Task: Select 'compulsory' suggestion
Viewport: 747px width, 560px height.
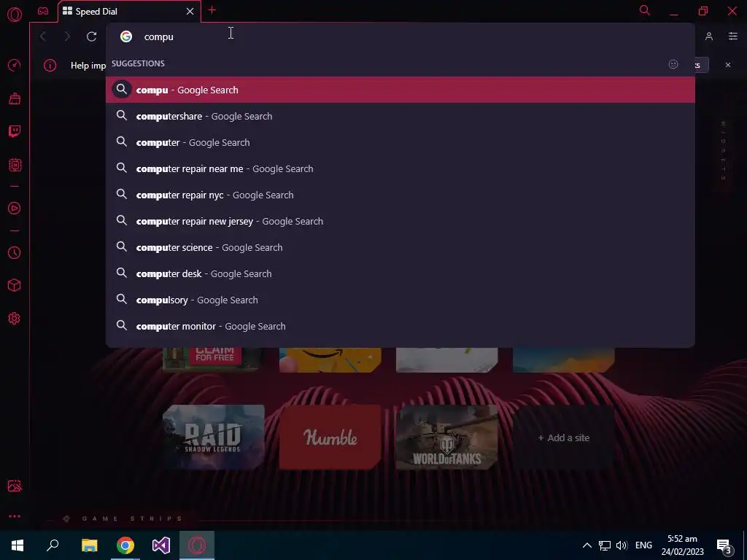Action: (400, 300)
